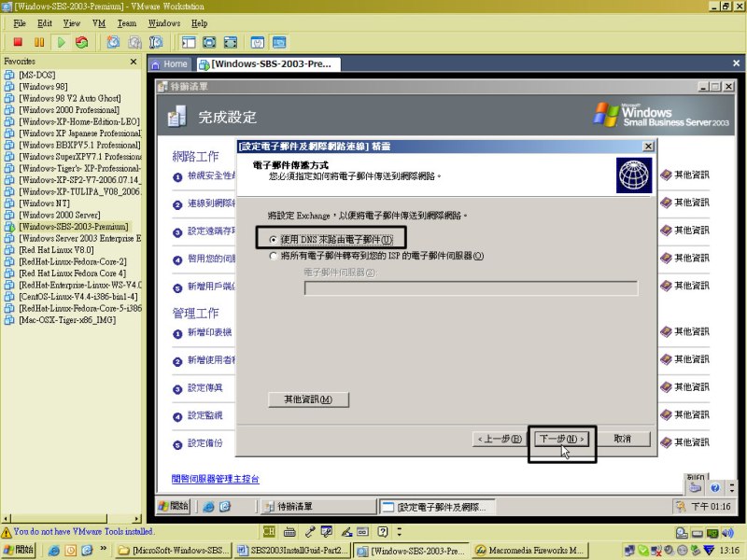747x560 pixels.
Task: Open the VM menu
Action: (x=99, y=23)
